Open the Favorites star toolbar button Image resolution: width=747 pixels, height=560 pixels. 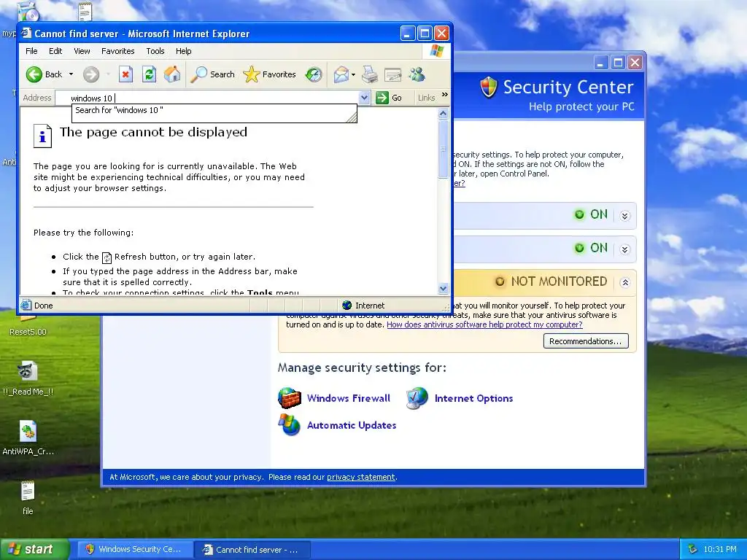pyautogui.click(x=270, y=74)
